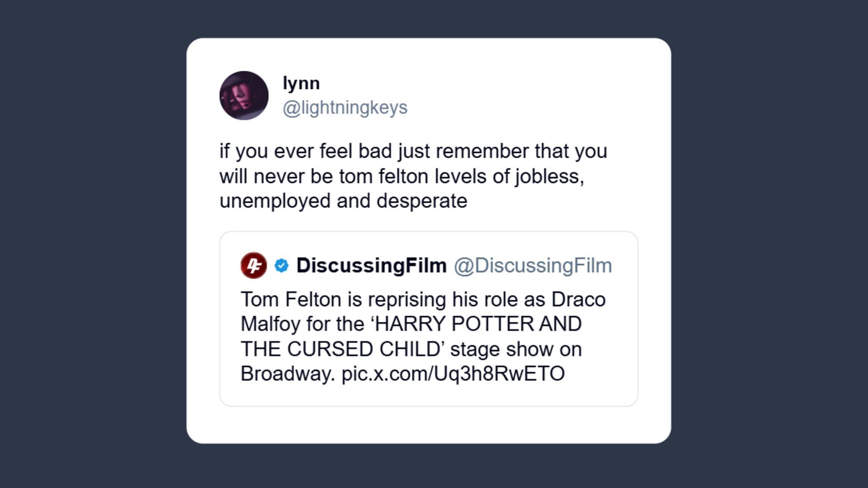Click the "THE CURSED CHILD" title text
The image size is (868, 488).
click(x=340, y=349)
